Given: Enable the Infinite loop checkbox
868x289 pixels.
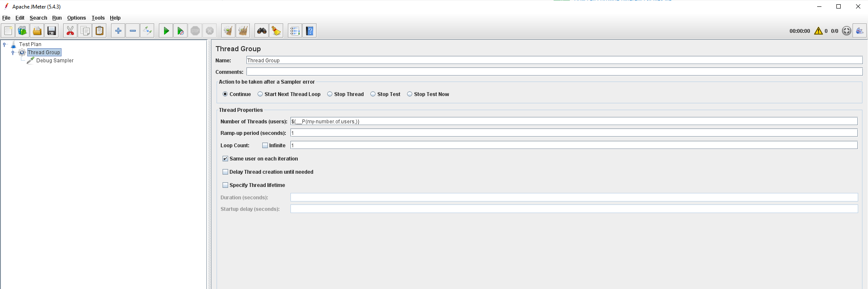Looking at the screenshot, I should tap(265, 146).
